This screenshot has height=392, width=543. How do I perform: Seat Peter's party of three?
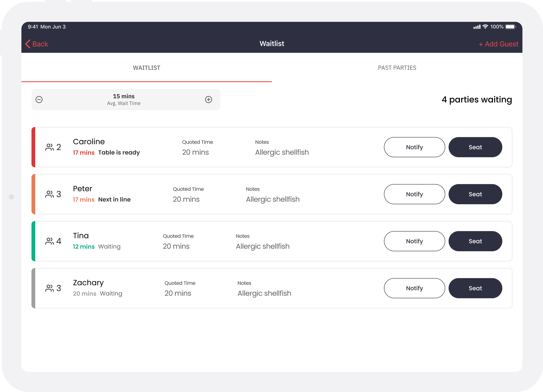[x=475, y=194]
